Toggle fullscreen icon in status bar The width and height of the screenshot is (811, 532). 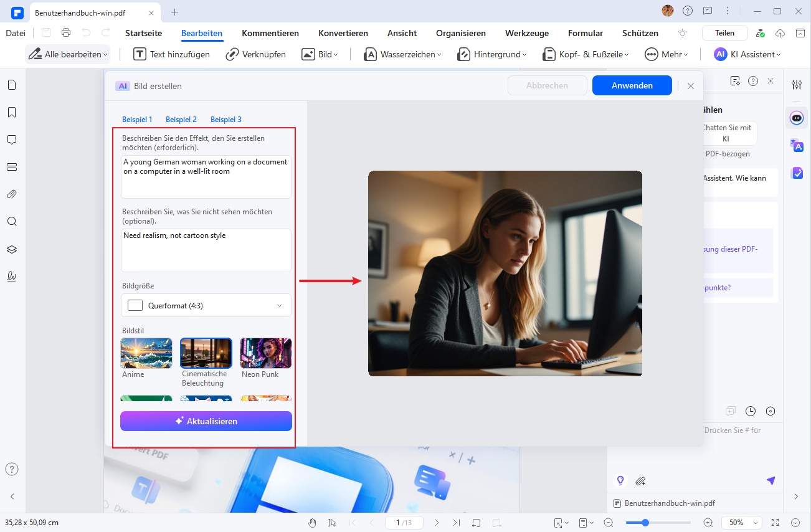[775, 523]
